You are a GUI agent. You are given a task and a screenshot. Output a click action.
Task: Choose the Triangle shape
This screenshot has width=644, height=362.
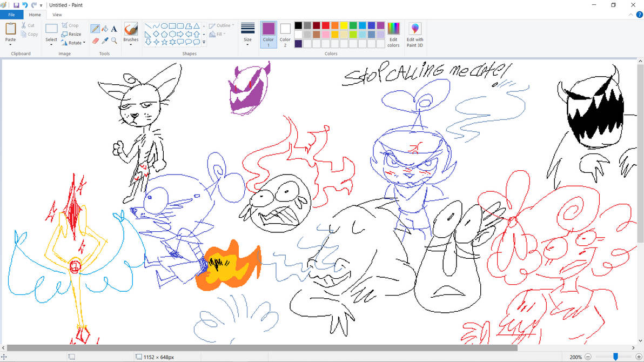(197, 26)
